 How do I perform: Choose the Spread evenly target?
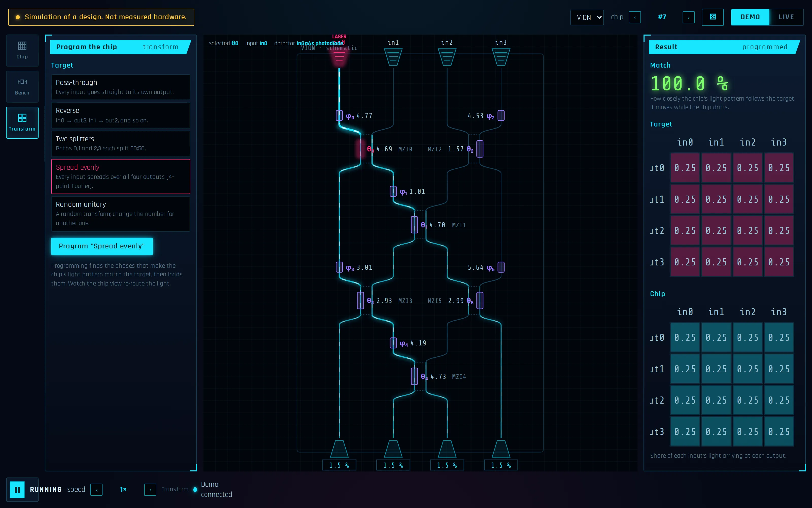click(x=121, y=176)
